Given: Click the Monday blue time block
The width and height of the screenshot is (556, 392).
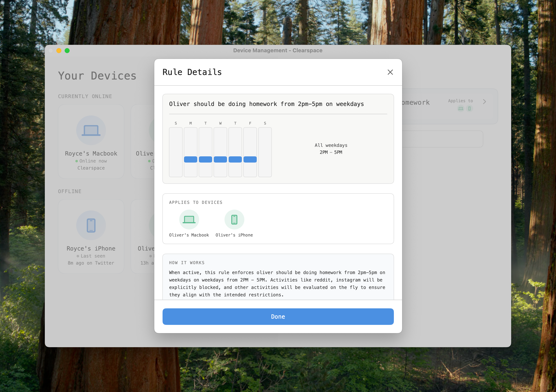Looking at the screenshot, I should 191,159.
